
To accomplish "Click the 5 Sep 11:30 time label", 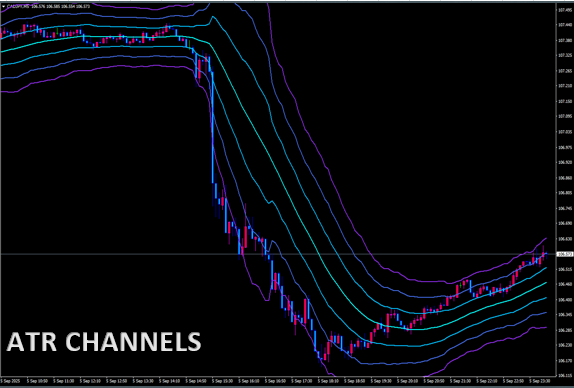I will pyautogui.click(x=64, y=381).
